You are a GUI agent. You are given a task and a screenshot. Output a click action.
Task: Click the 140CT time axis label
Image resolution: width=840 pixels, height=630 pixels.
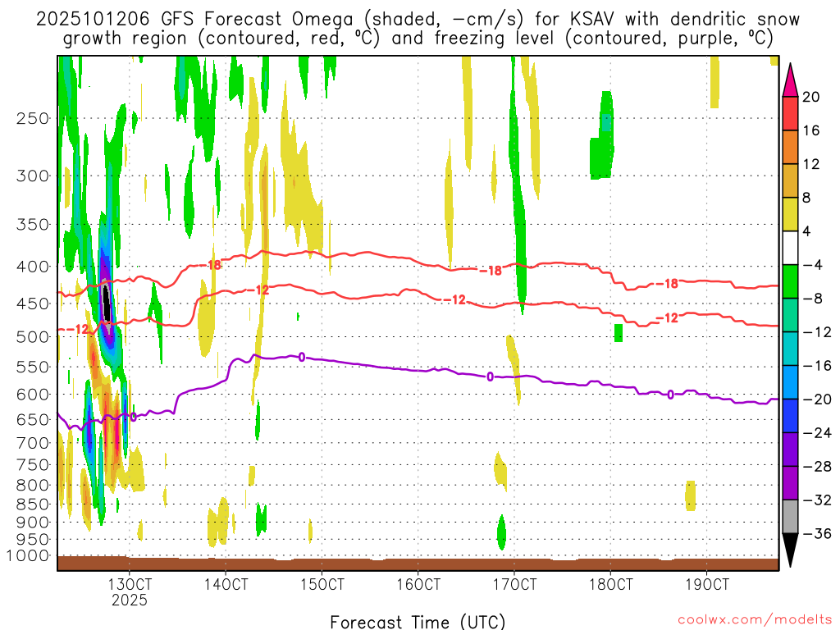[226, 584]
